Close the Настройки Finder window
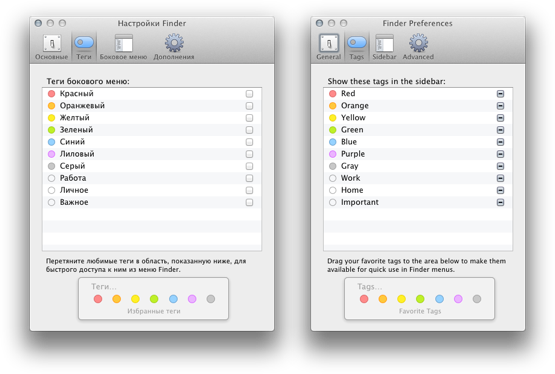 [x=38, y=23]
